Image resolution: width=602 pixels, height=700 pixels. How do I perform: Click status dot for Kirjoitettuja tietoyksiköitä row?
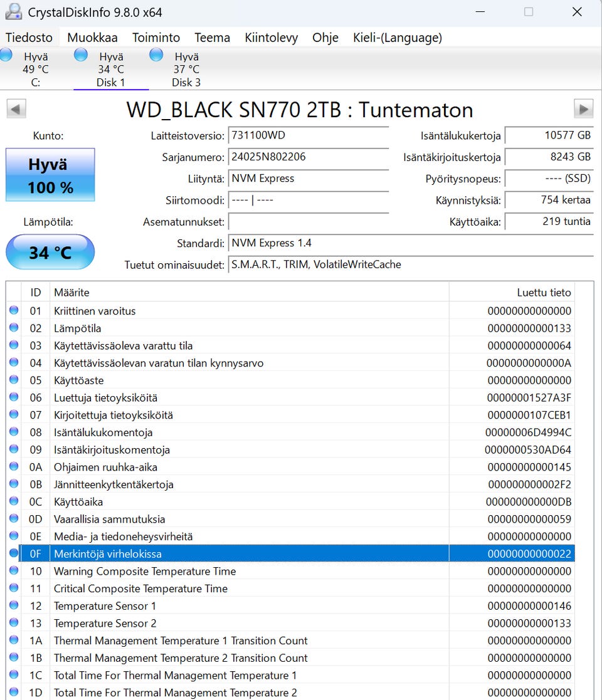tap(14, 414)
